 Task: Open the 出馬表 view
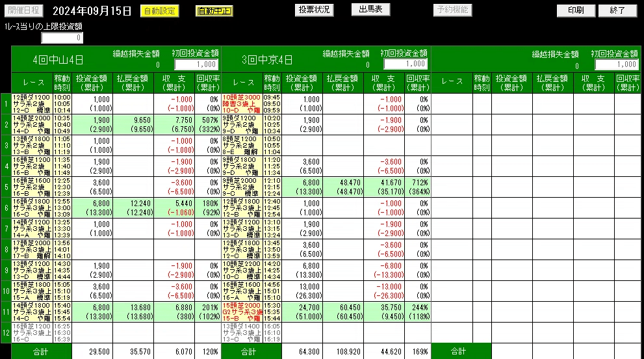pyautogui.click(x=370, y=10)
